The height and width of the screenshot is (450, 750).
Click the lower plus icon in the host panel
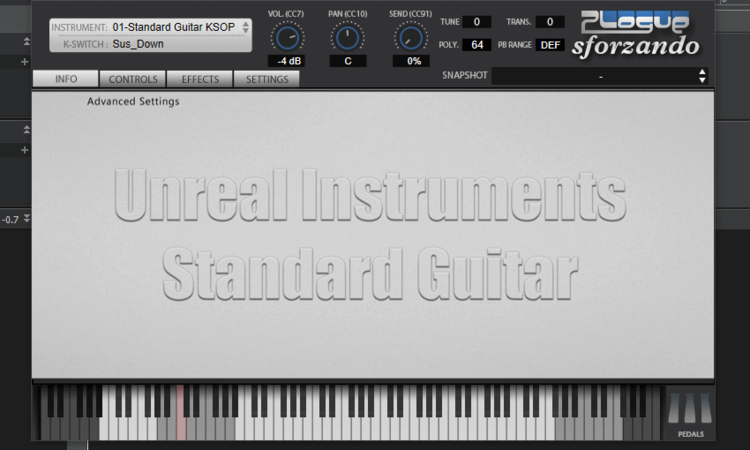pyautogui.click(x=24, y=150)
